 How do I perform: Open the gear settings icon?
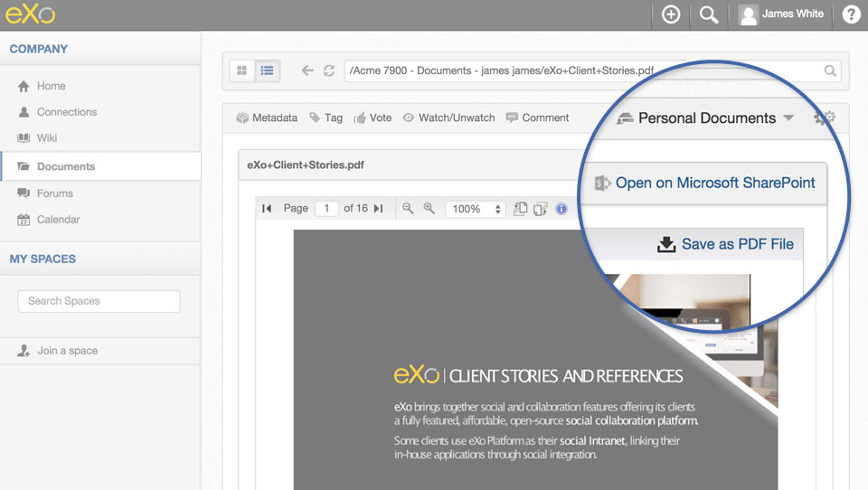click(825, 118)
